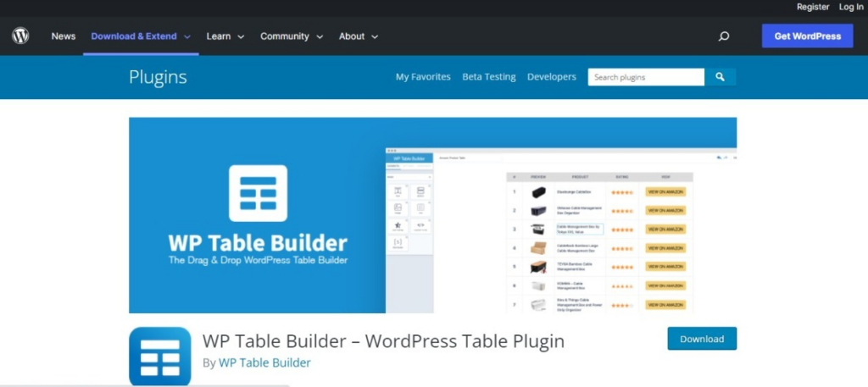Expand the Community dropdown chevron

point(320,36)
